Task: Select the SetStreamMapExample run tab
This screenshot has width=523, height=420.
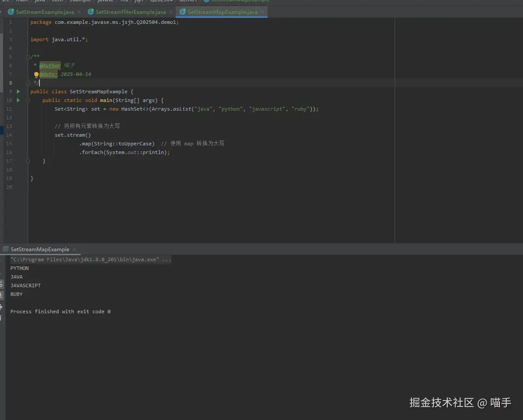Action: (x=40, y=249)
